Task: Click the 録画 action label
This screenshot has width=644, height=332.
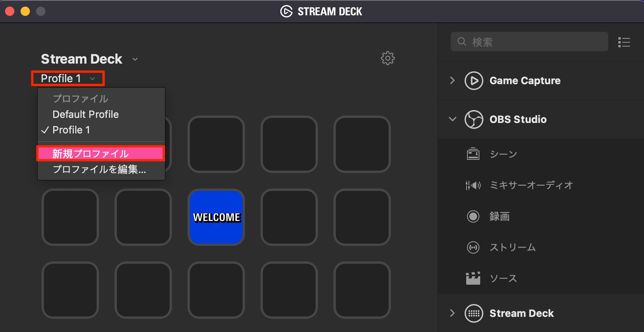Action: [499, 216]
